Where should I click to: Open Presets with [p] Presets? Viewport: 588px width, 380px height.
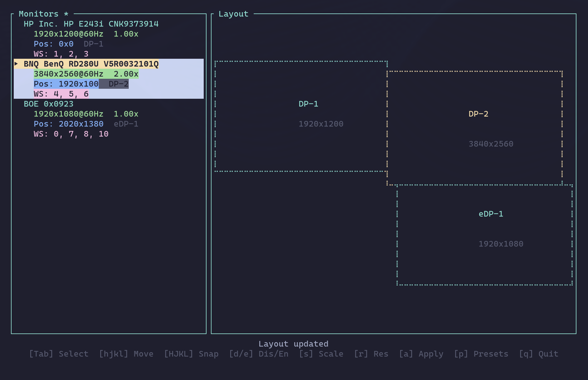(481, 354)
